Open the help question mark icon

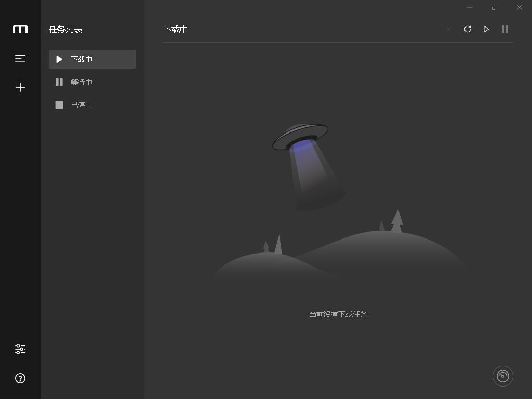(20, 378)
